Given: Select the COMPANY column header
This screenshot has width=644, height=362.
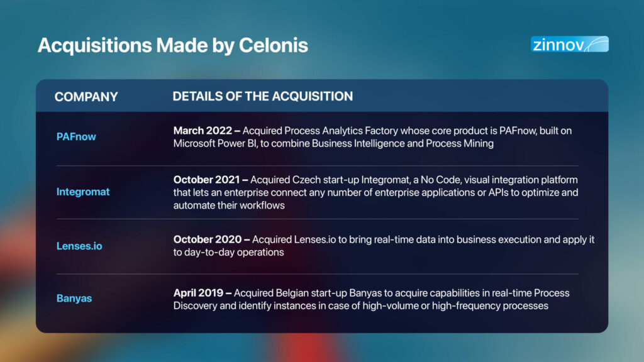Looking at the screenshot, I should [86, 97].
